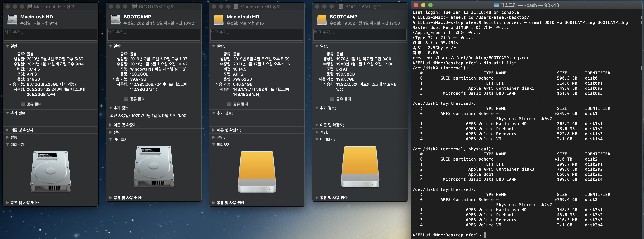The image size is (644, 239).
Task: Click the tag field in external Macintosh HD window
Action: tap(257, 35)
